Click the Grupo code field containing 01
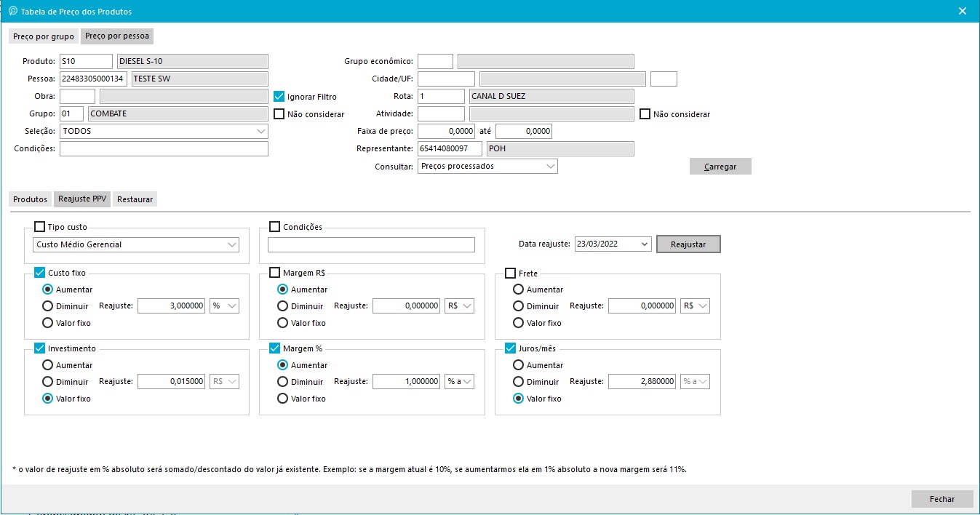 pos(71,113)
